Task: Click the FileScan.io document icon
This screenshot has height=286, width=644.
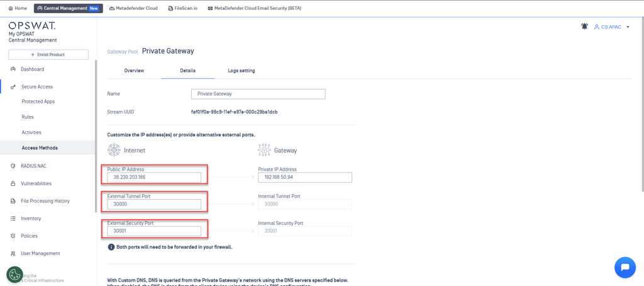Action: tap(170, 8)
